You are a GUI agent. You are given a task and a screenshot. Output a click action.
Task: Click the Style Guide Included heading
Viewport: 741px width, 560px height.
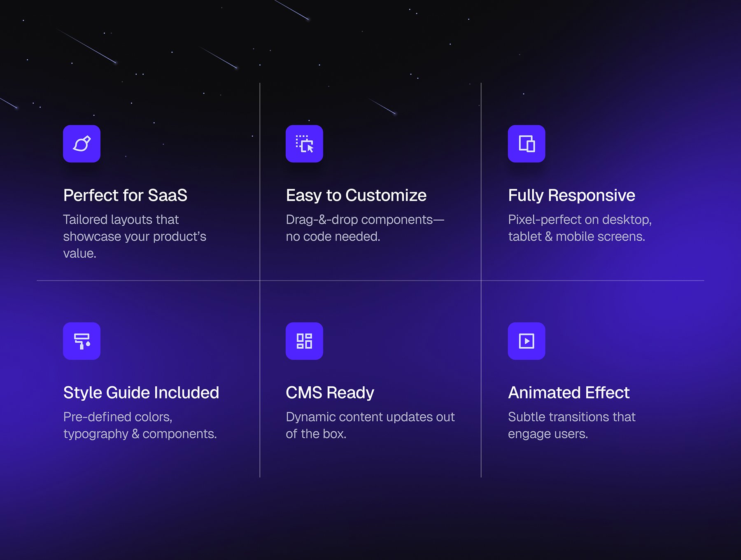click(x=141, y=392)
